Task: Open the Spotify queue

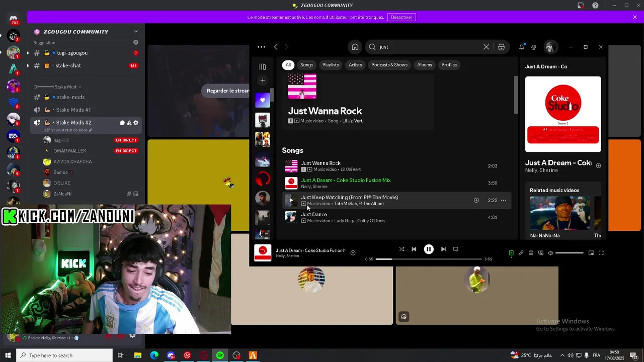Action: point(531,253)
